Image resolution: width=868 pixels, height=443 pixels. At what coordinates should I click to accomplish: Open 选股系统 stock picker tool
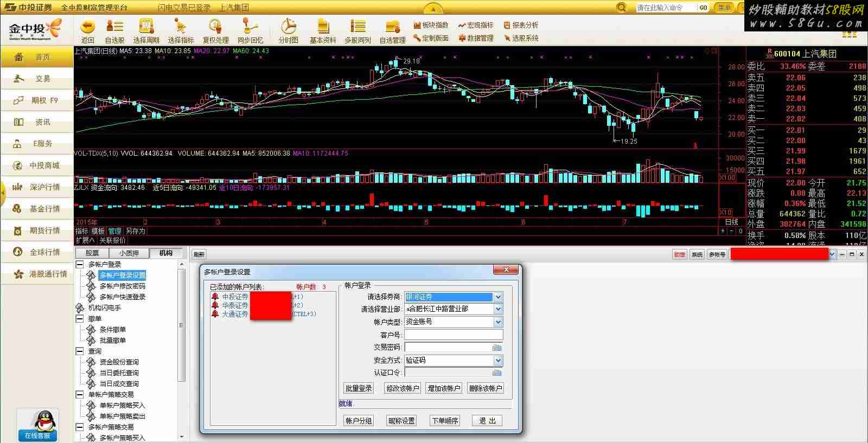click(521, 38)
